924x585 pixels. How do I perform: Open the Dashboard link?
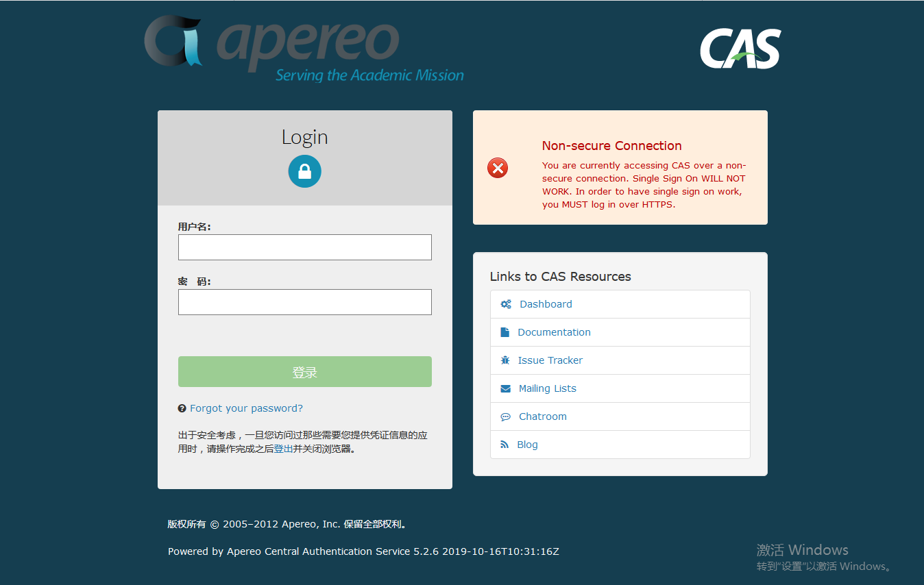[546, 303]
